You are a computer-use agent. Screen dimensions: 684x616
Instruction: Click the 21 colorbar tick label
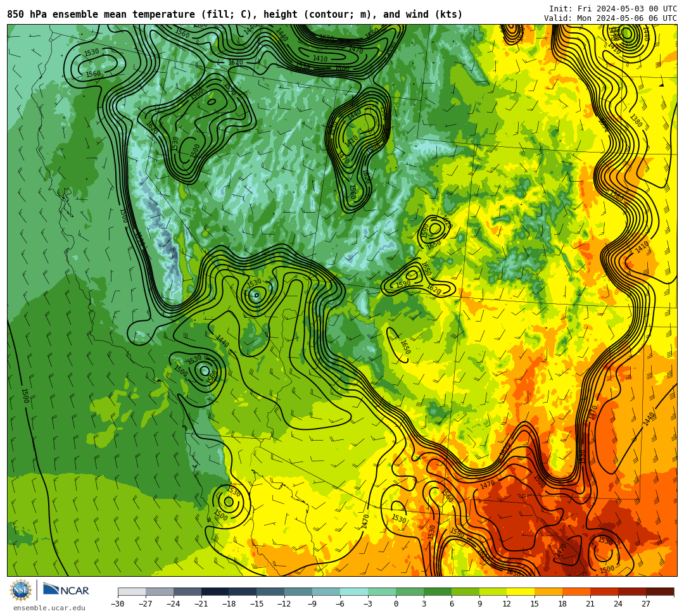590,604
